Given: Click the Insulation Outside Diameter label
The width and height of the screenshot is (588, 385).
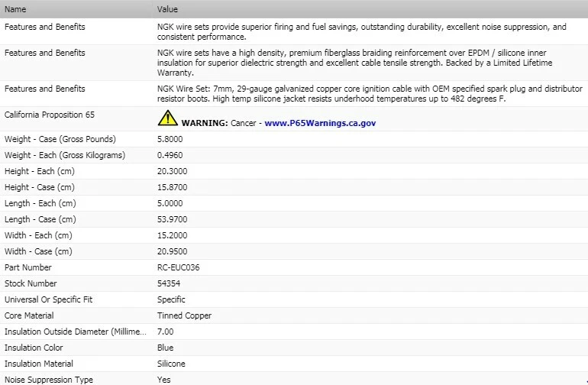Looking at the screenshot, I should point(76,332).
